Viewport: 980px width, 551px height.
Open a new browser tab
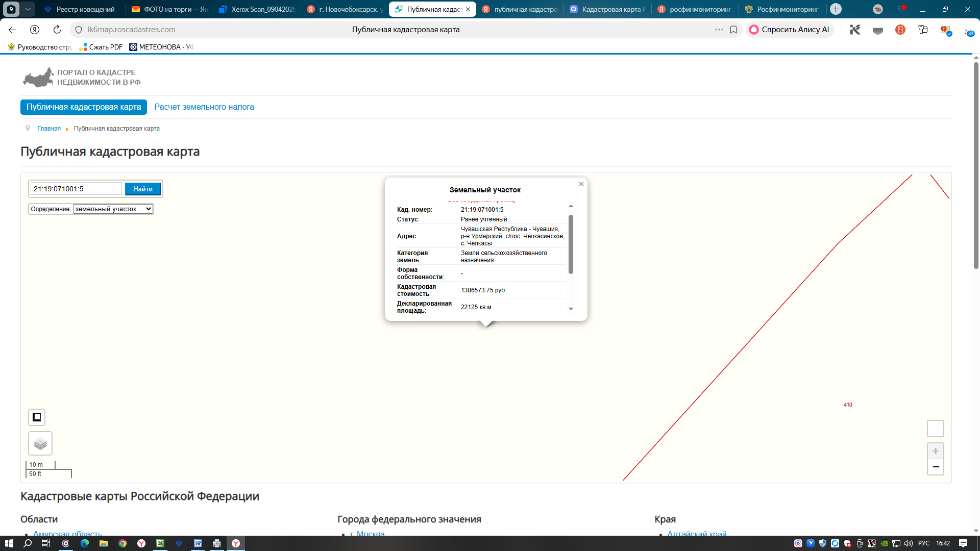pos(836,9)
